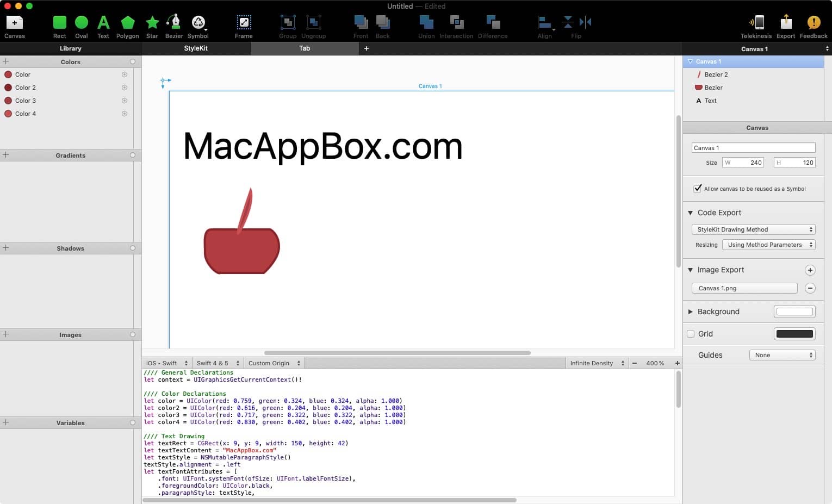This screenshot has height=504, width=832.
Task: Toggle the Gradients section round button
Action: point(133,155)
